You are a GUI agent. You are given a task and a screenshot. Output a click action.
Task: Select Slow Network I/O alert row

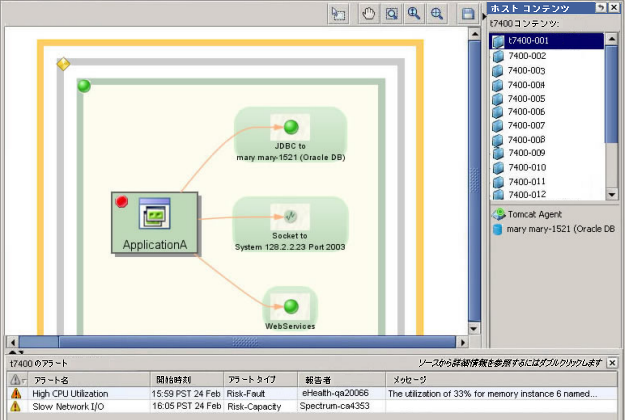click(312, 406)
